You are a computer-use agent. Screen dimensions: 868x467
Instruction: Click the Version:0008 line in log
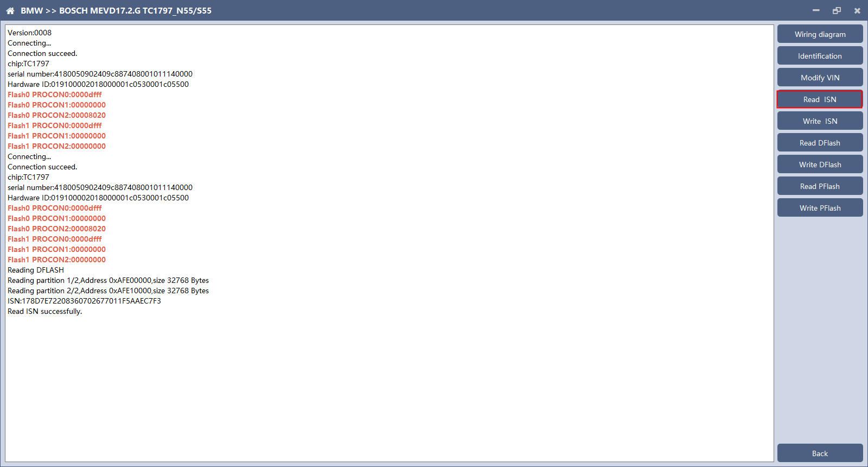point(29,33)
